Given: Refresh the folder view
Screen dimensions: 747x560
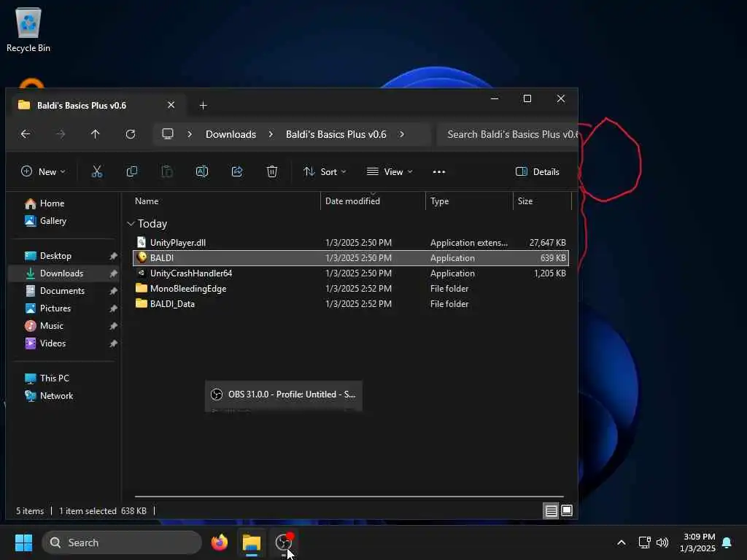Looking at the screenshot, I should [131, 134].
